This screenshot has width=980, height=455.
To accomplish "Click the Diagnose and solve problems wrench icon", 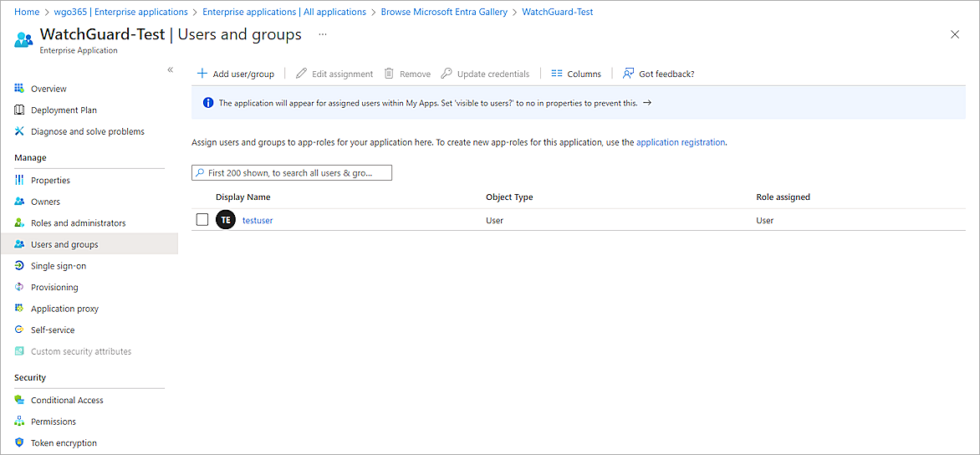I will (x=18, y=131).
